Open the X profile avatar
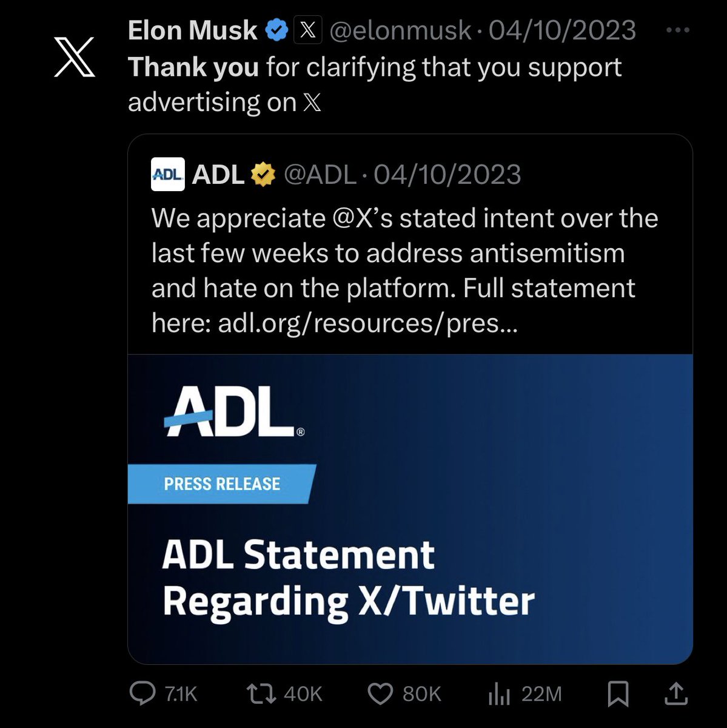The height and width of the screenshot is (728, 727). click(74, 56)
